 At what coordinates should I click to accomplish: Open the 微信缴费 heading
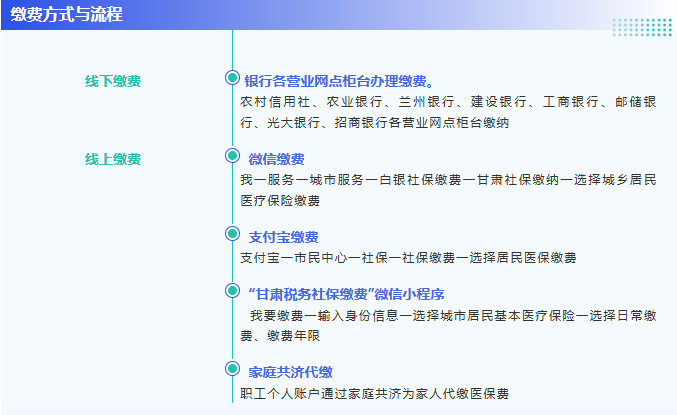[x=276, y=159]
